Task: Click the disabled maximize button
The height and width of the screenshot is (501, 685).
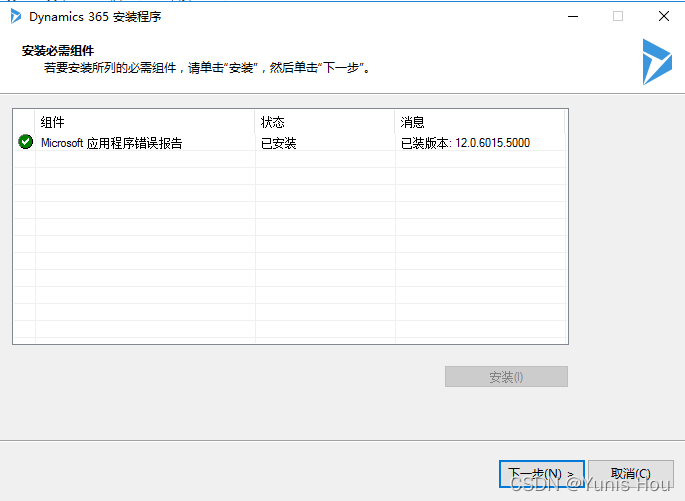Action: tap(618, 17)
